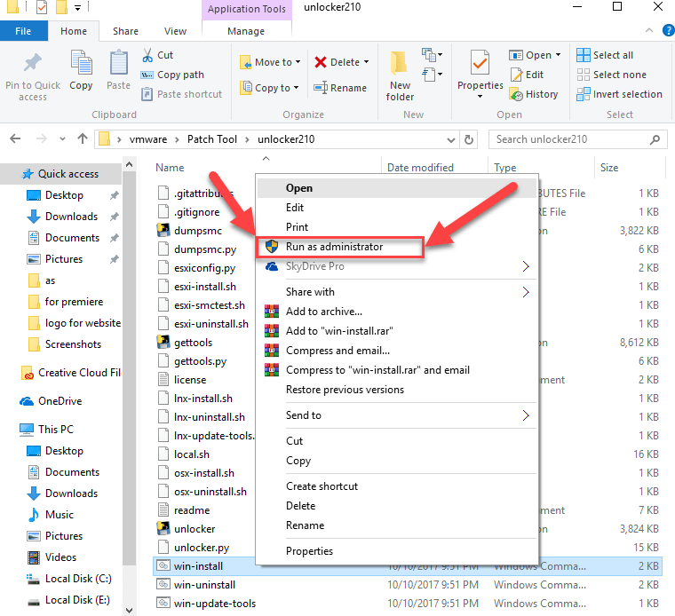Expand the Send to submenu
Image resolution: width=675 pixels, height=616 pixels.
[x=525, y=415]
